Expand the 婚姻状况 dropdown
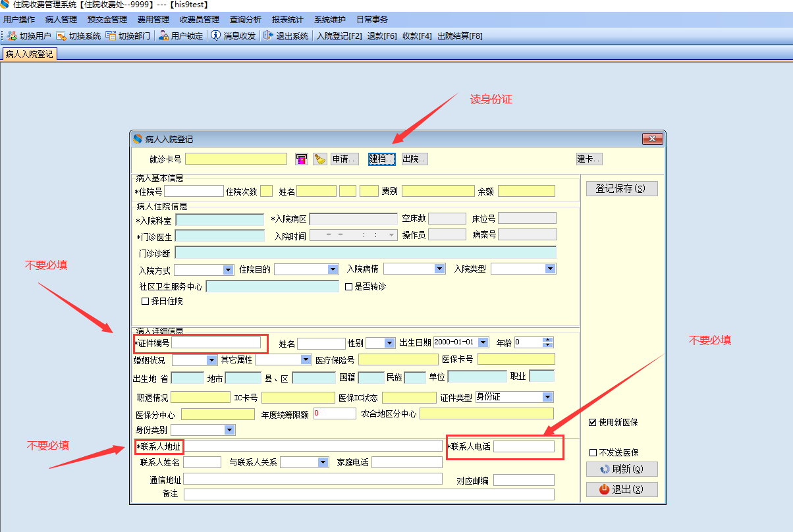 [x=211, y=359]
